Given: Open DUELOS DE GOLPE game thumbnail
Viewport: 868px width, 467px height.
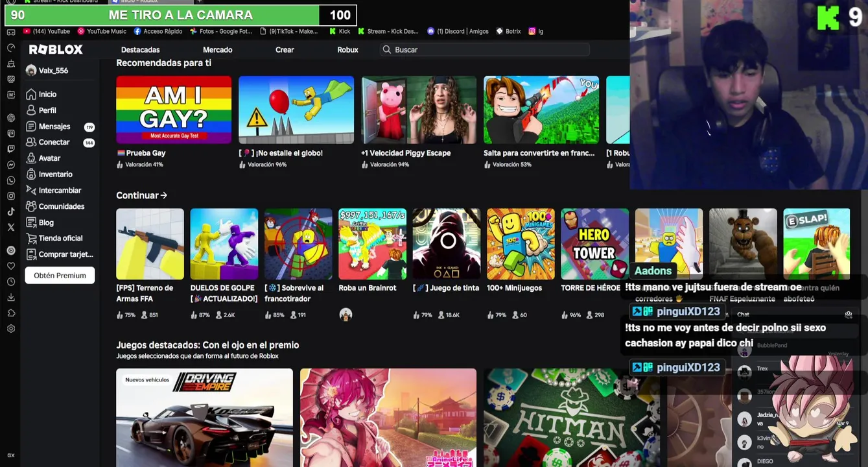Looking at the screenshot, I should pyautogui.click(x=224, y=244).
